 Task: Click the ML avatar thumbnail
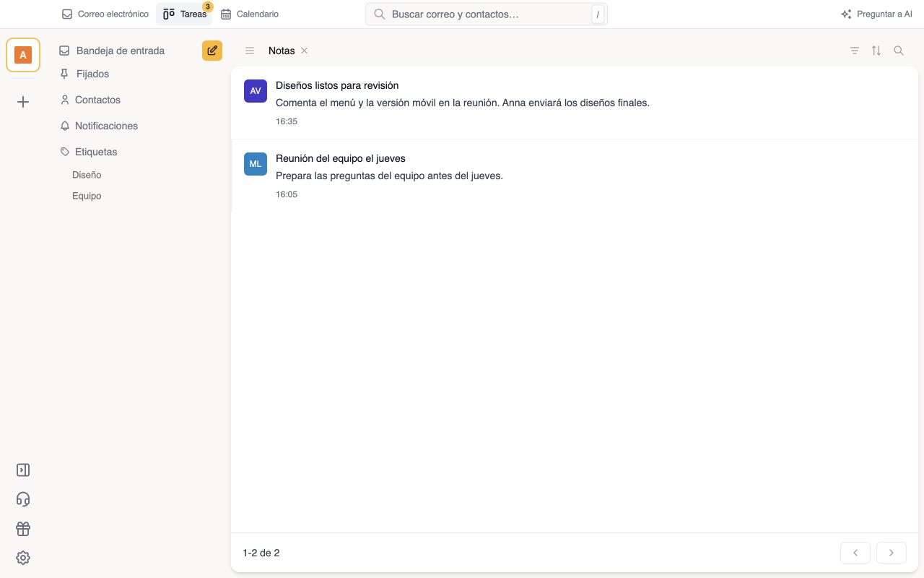click(x=256, y=164)
